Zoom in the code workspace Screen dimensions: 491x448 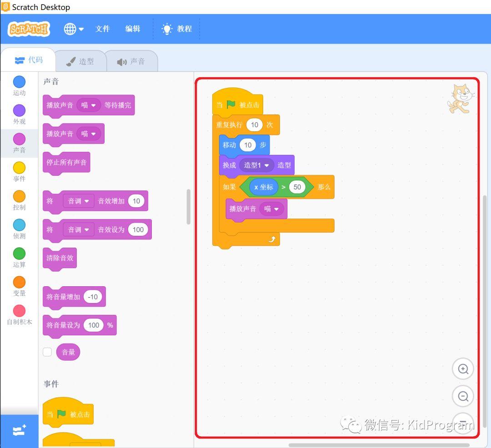(x=463, y=369)
